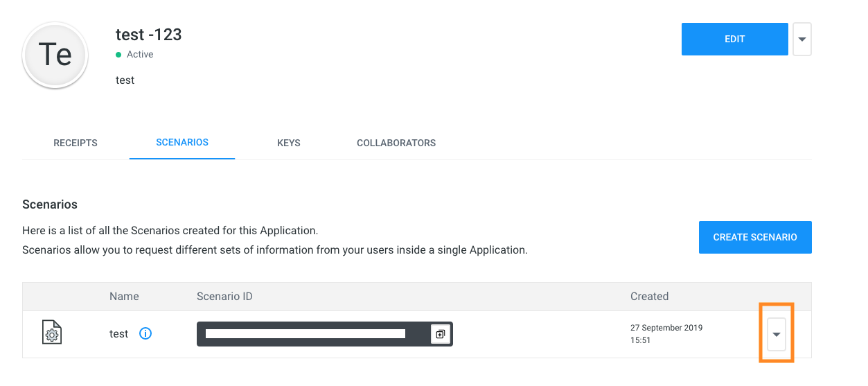Viewport: 868px width, 386px height.
Task: Go to the COLLABORATORS tab
Action: point(396,143)
